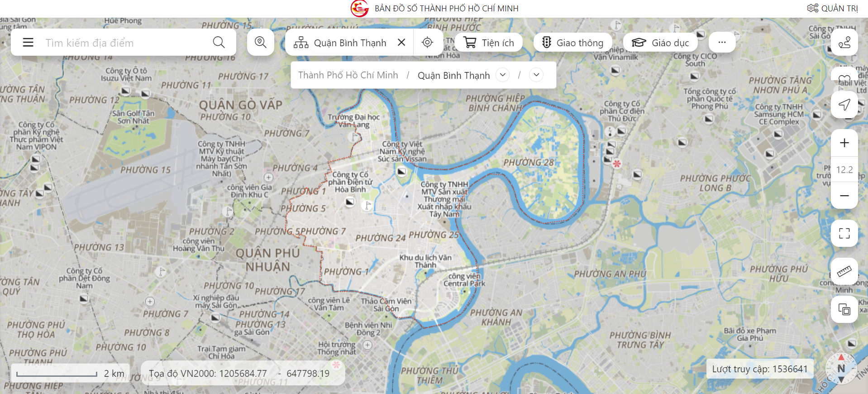
Task: Click the 2 km scale bar
Action: tap(70, 374)
